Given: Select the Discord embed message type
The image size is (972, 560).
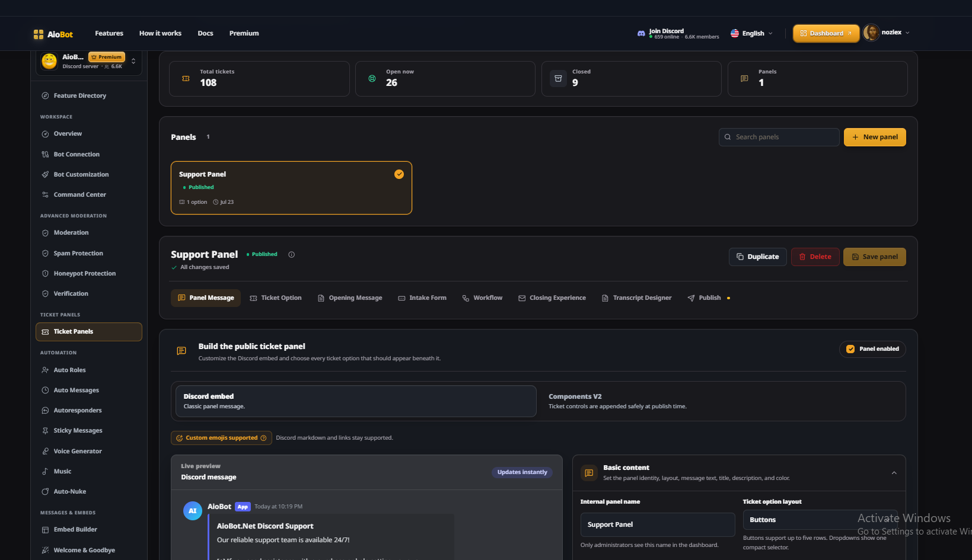Looking at the screenshot, I should tap(356, 401).
